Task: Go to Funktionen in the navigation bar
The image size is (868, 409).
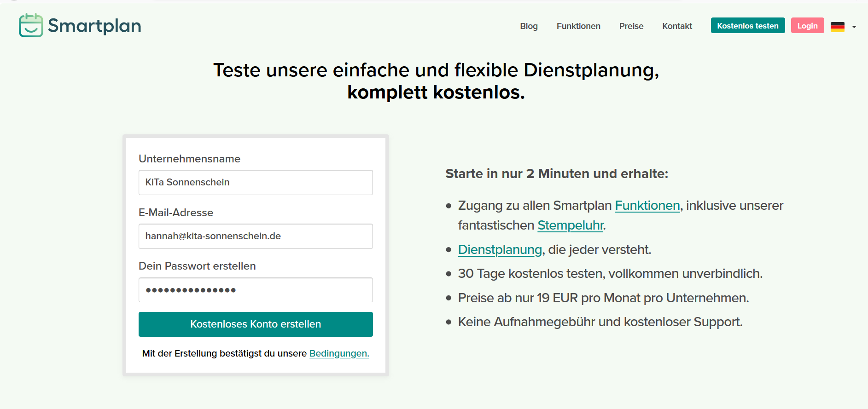Action: [578, 26]
